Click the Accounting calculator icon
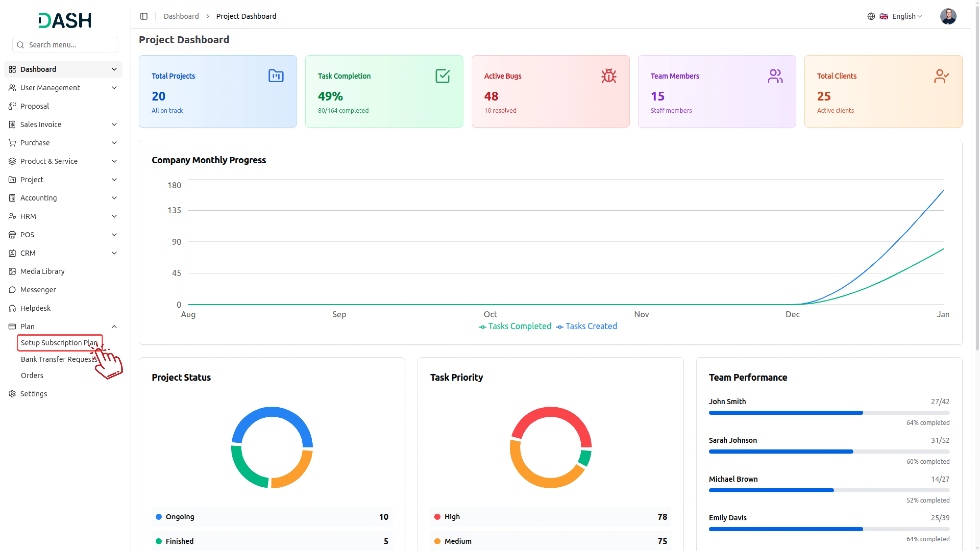 (12, 198)
